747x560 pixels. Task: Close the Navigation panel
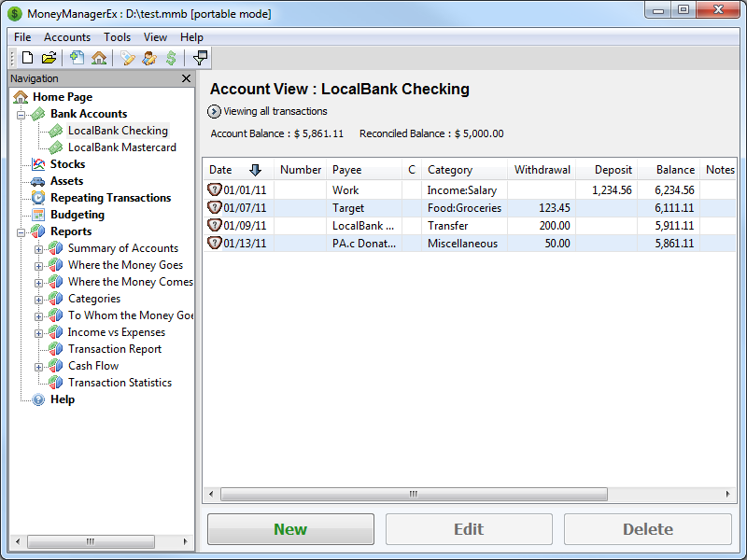[x=186, y=78]
